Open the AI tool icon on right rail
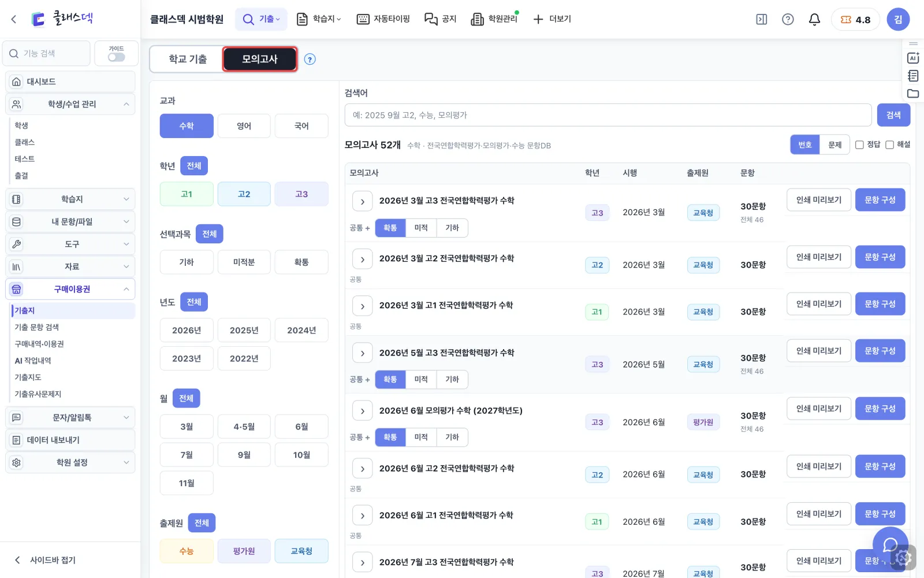Image resolution: width=924 pixels, height=578 pixels. tap(913, 58)
